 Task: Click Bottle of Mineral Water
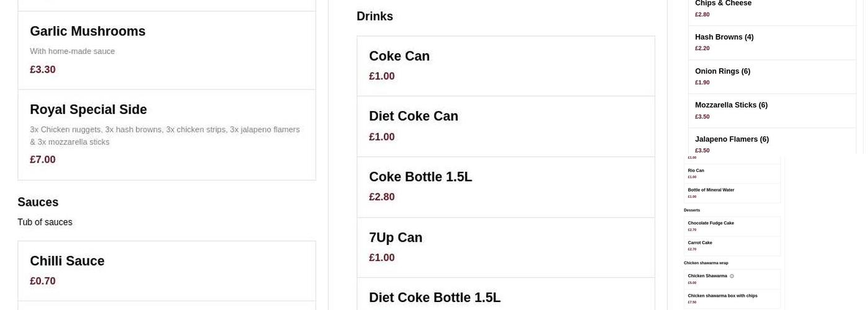point(732,193)
